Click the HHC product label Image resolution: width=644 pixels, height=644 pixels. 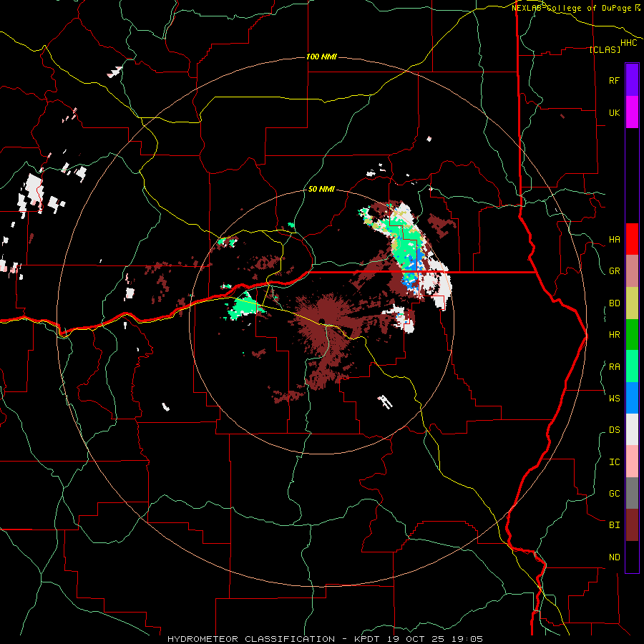tap(628, 43)
